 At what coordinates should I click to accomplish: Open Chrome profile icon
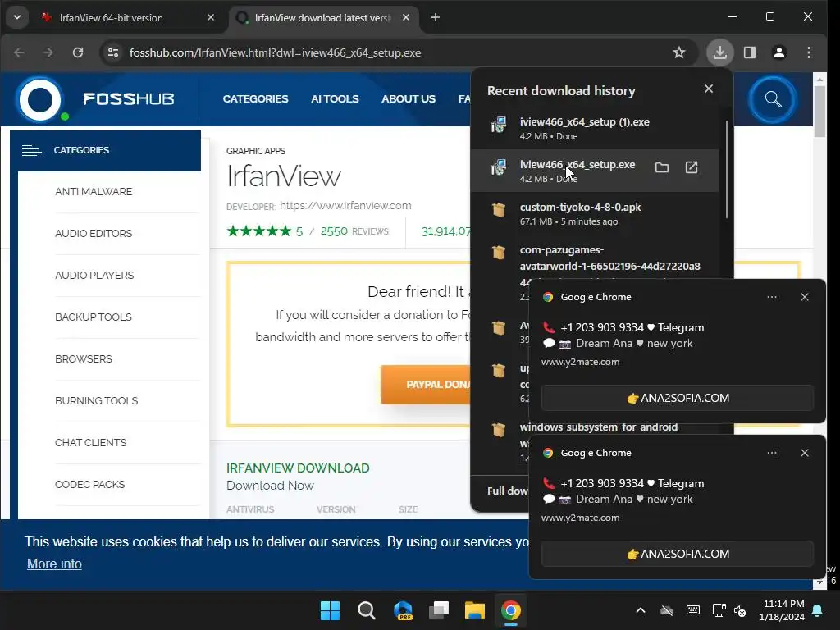click(x=779, y=52)
